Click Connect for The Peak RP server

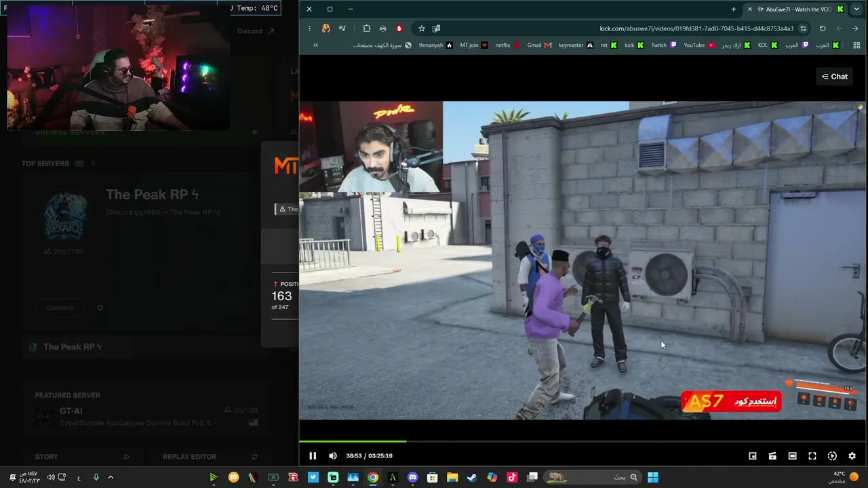60,308
